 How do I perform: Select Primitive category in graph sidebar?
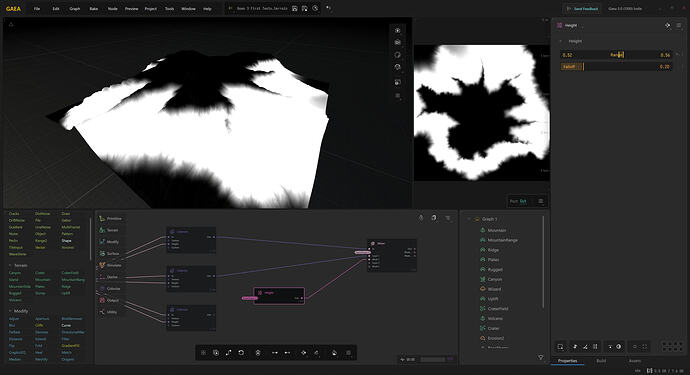pyautogui.click(x=110, y=218)
